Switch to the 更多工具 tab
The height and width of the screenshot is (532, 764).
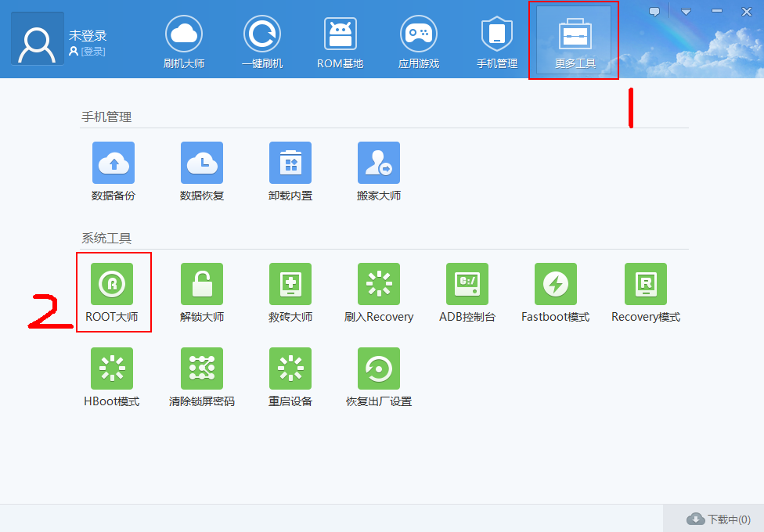575,41
